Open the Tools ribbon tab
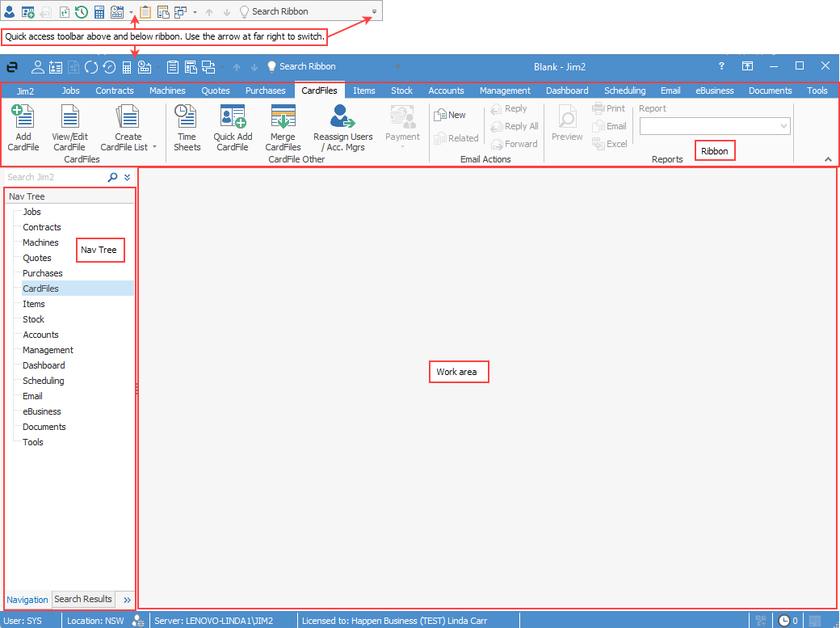Viewport: 840px width, 628px height. point(817,91)
